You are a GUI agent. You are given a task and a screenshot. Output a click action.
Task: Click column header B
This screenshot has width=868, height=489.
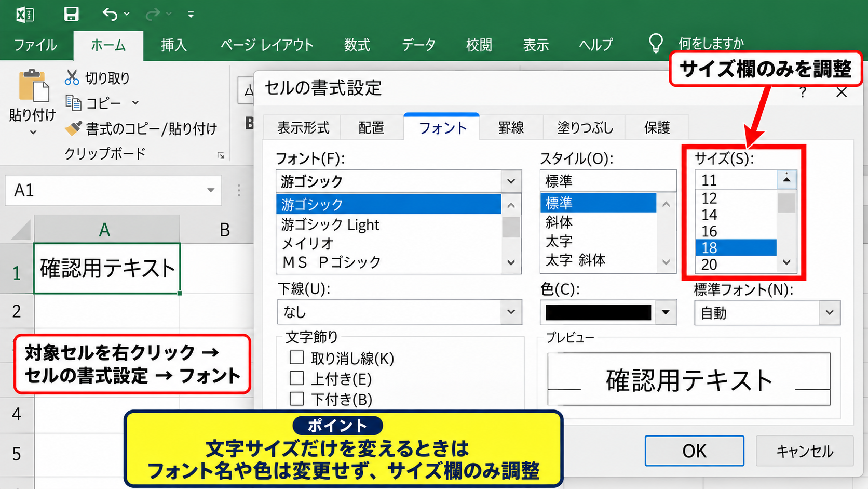point(224,230)
